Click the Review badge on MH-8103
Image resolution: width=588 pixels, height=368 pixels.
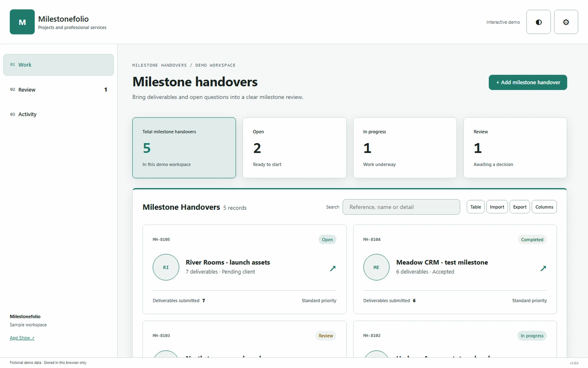pyautogui.click(x=326, y=336)
